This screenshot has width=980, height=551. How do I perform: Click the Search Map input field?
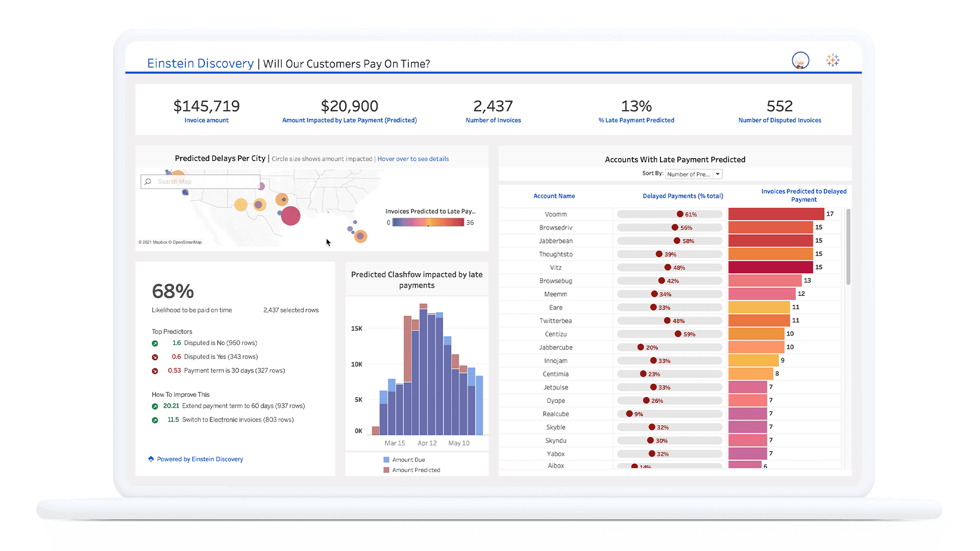[x=200, y=182]
